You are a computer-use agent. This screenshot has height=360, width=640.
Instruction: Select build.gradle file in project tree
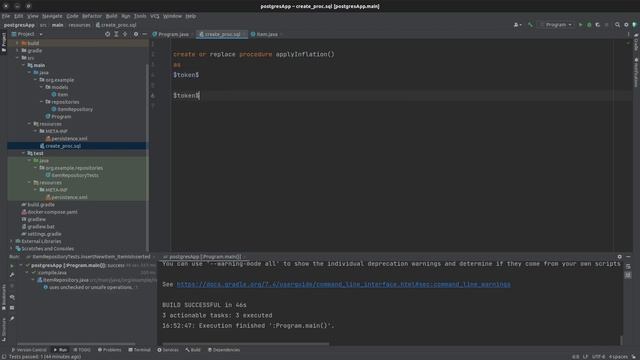(38, 205)
